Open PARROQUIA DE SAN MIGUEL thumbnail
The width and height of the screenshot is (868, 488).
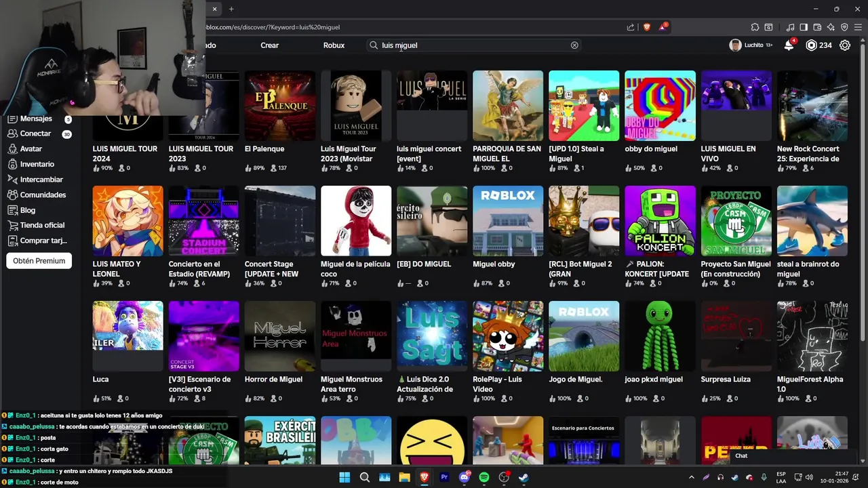coord(508,106)
